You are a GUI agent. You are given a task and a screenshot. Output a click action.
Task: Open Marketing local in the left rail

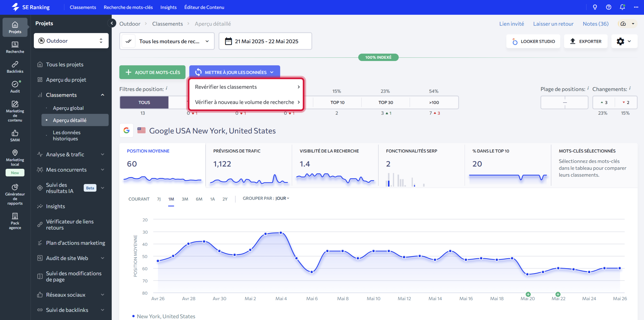tap(15, 158)
